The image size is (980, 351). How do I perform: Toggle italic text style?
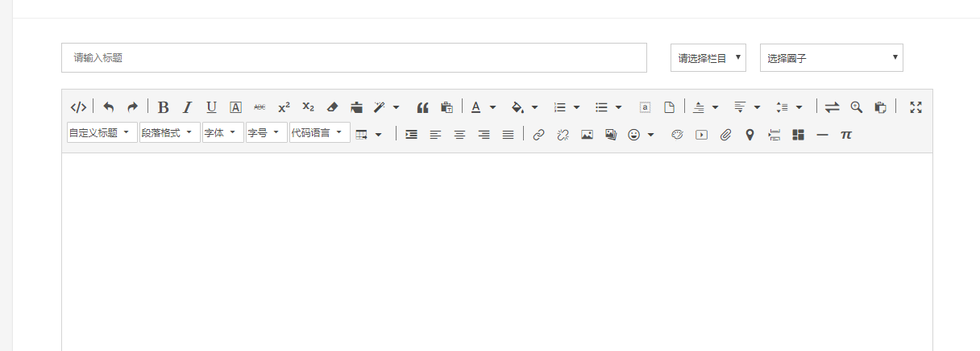(187, 107)
